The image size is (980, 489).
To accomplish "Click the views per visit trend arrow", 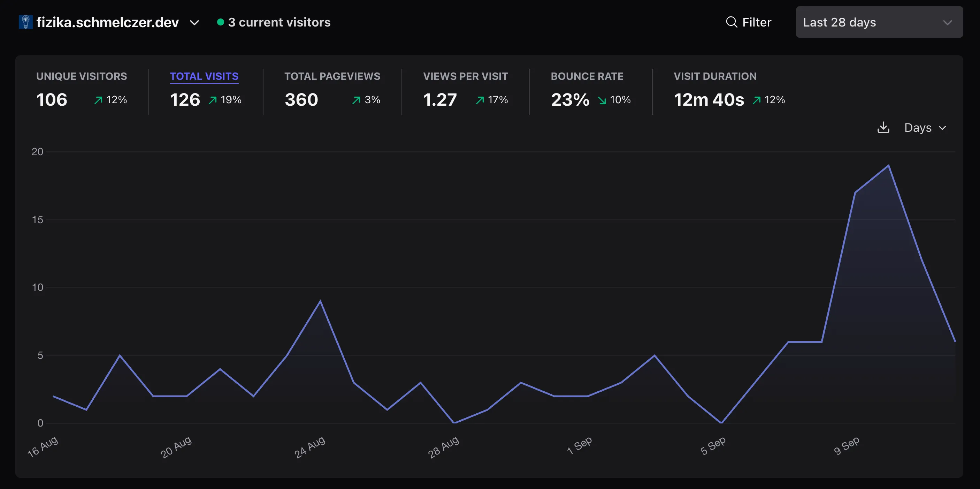I will click(x=480, y=100).
